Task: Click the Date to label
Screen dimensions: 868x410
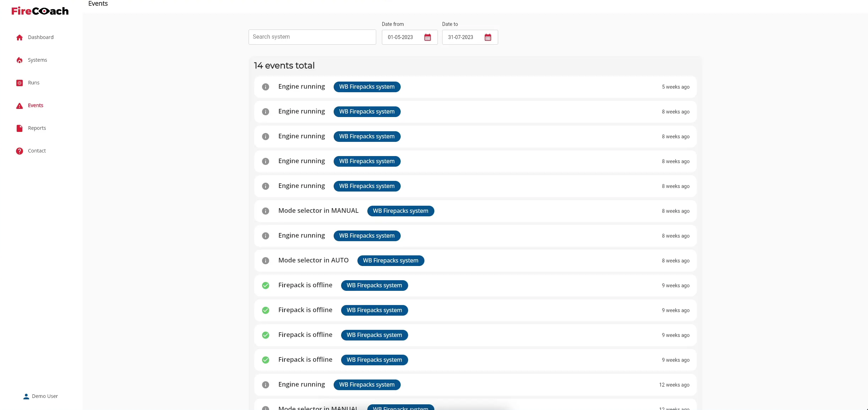Action: [x=450, y=24]
